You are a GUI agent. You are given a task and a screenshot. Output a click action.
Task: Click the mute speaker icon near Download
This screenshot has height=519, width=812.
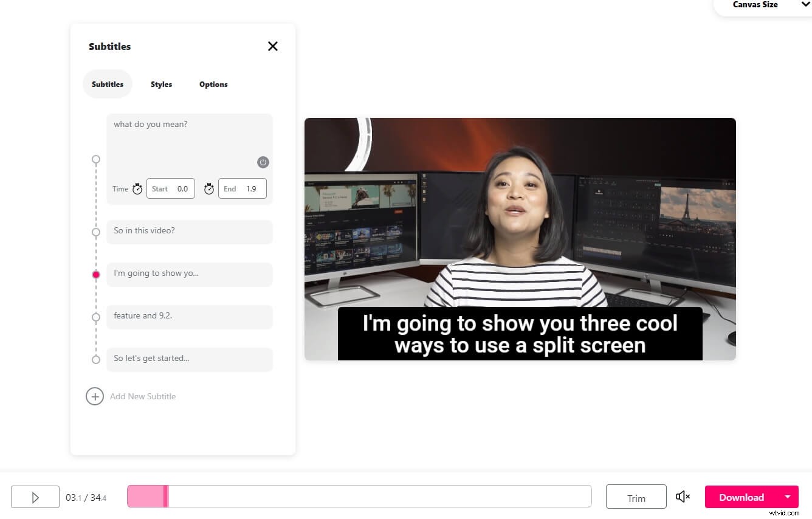683,497
